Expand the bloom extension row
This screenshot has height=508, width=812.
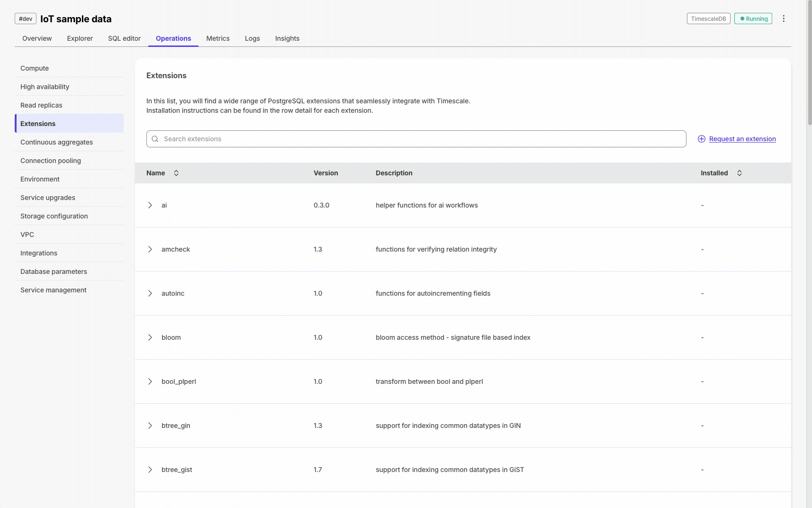[150, 337]
